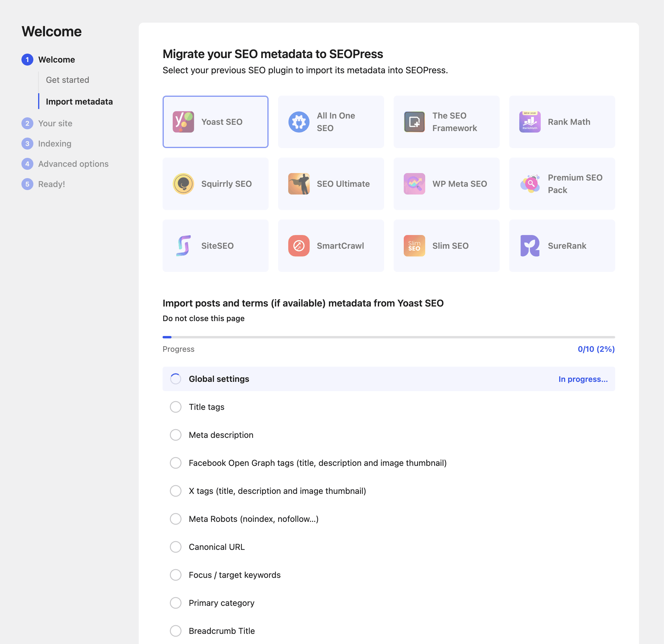The width and height of the screenshot is (664, 644).
Task: Click the Facebook Open Graph tags circle
Action: click(x=175, y=463)
